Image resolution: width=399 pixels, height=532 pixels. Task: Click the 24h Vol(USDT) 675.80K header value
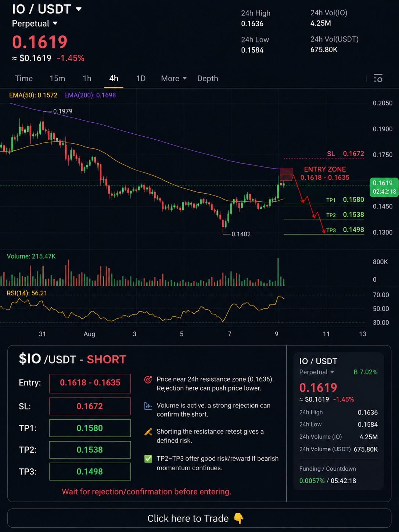click(324, 50)
